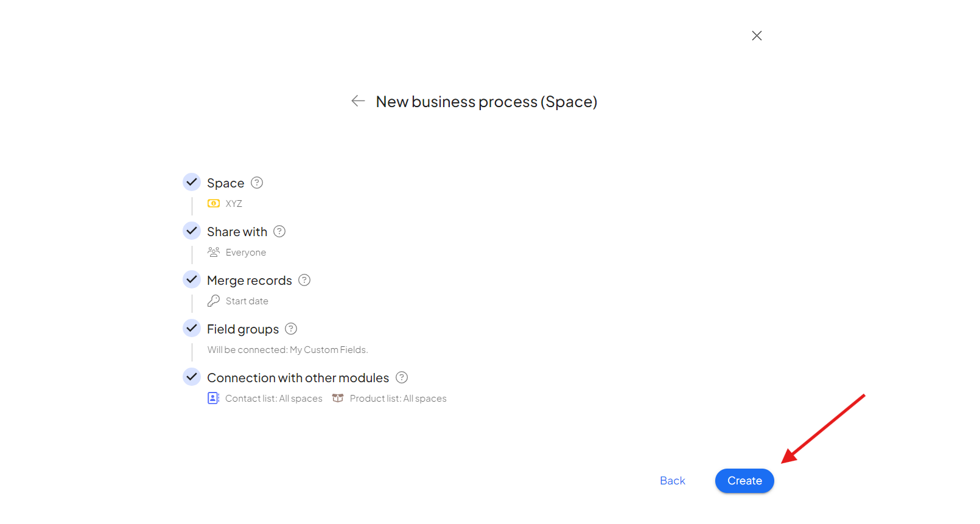Click the Contact list icon
The height and width of the screenshot is (524, 980).
point(213,398)
